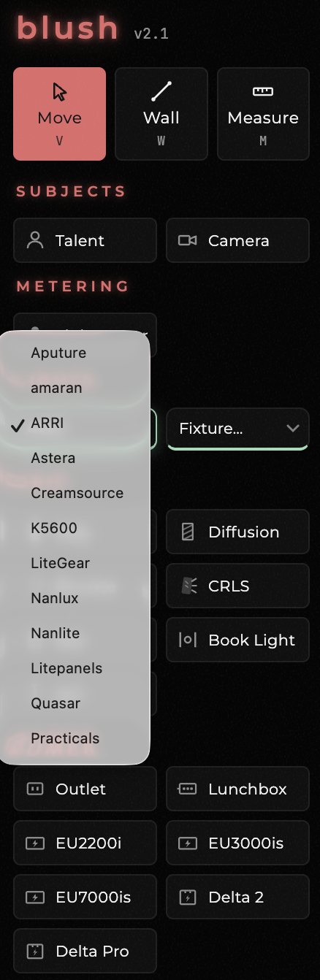Place an Outlet power source
The height and width of the screenshot is (980, 320).
point(85,789)
